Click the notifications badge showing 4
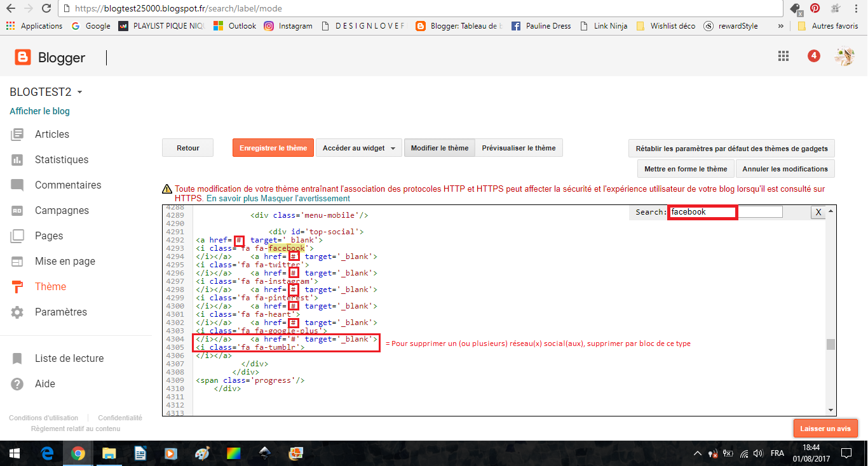868x466 pixels. click(x=813, y=56)
